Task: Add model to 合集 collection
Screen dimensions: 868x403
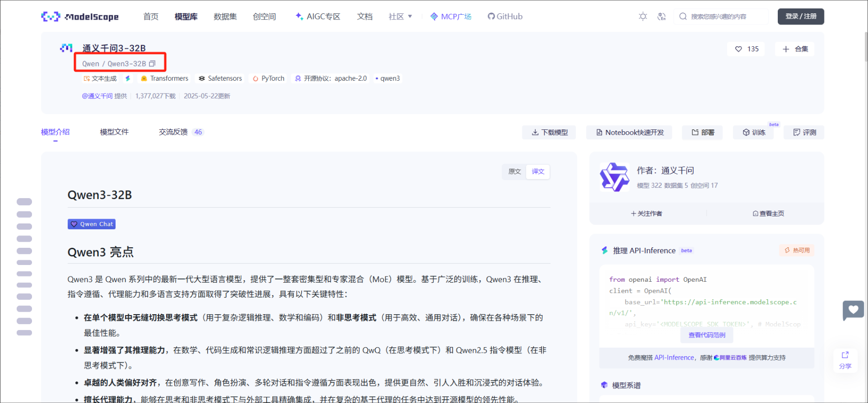Action: click(x=795, y=49)
